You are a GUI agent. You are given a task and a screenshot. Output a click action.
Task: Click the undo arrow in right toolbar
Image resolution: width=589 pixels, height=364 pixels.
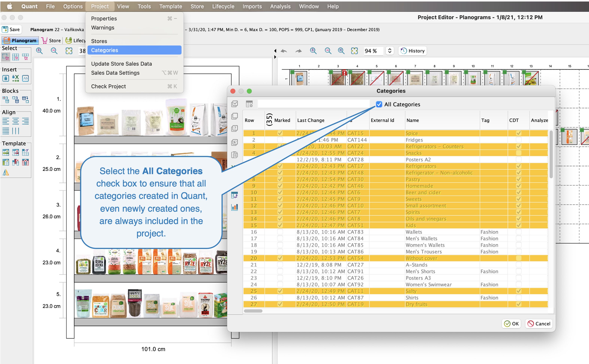(284, 51)
